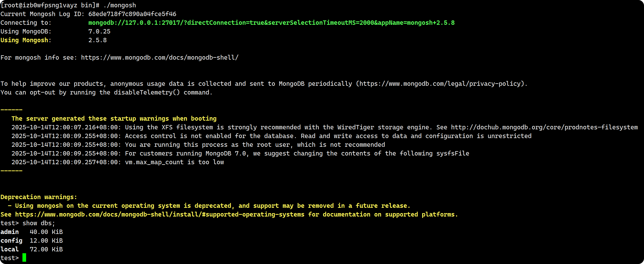Click the disableTelemetry() command text
The width and height of the screenshot is (644, 264).
[147, 92]
